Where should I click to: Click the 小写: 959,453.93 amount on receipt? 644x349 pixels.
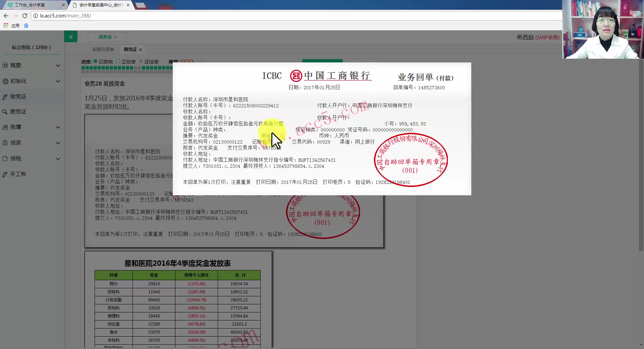405,124
